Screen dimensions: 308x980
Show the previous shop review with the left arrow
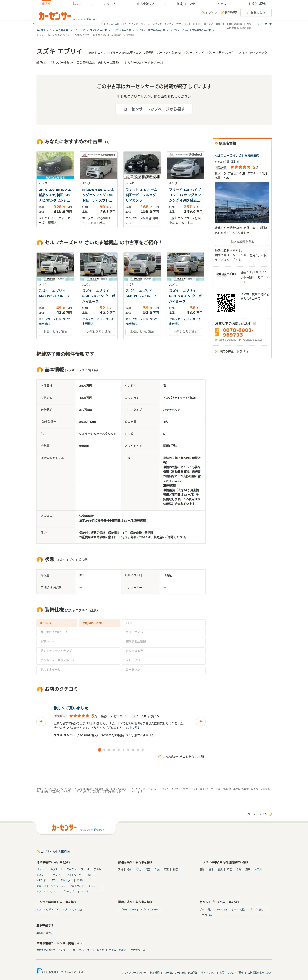coord(41,721)
